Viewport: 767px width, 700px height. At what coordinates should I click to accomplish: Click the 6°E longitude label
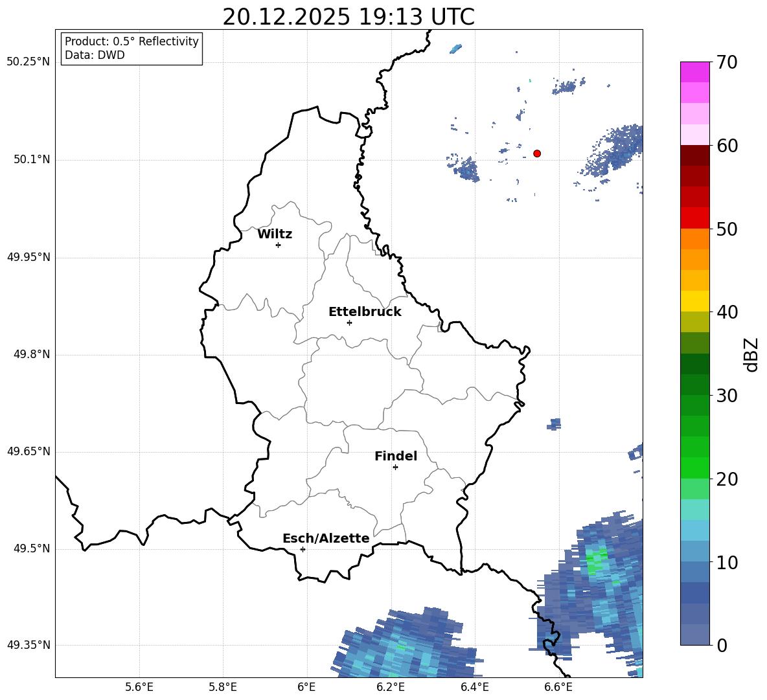pyautogui.click(x=306, y=687)
